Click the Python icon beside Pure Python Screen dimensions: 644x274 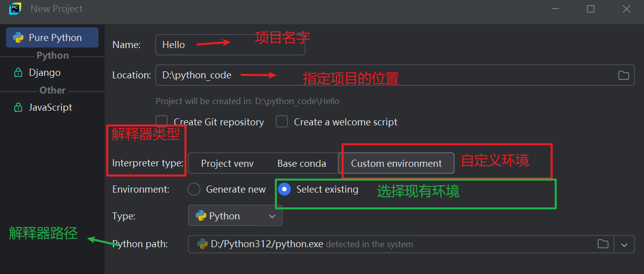tap(18, 37)
